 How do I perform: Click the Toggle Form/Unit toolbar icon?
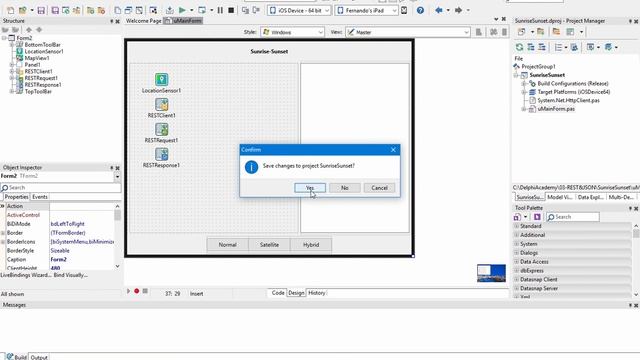click(139, 10)
